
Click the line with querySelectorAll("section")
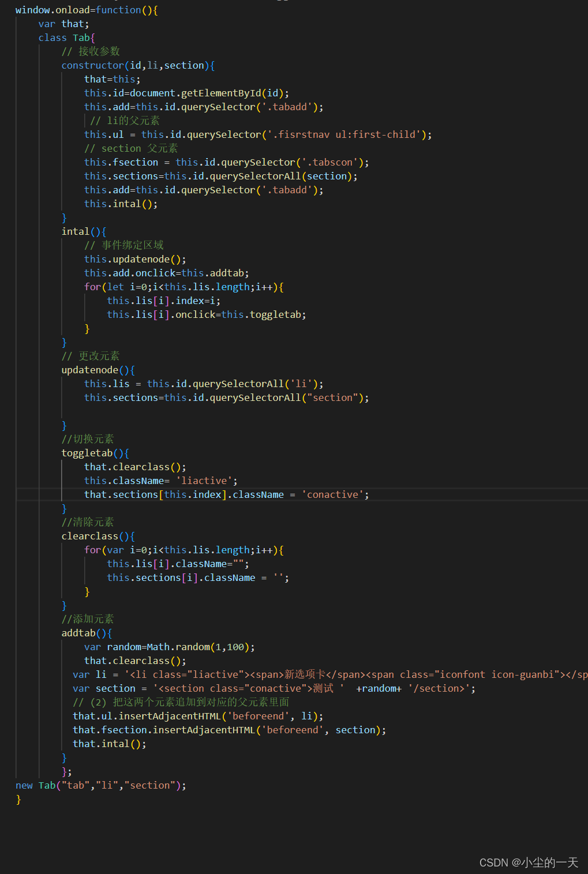226,397
